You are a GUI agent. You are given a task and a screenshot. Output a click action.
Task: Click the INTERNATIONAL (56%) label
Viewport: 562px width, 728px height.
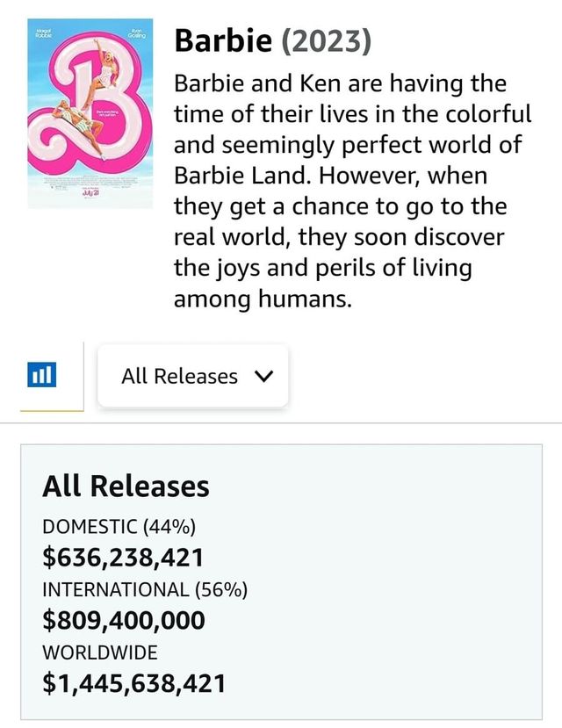(145, 589)
